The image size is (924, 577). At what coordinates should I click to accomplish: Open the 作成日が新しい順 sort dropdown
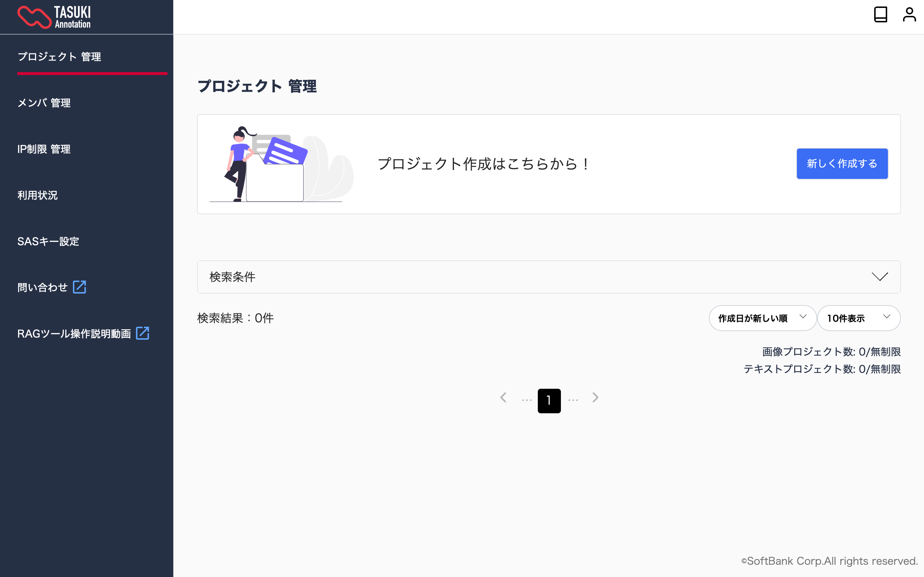coord(762,318)
